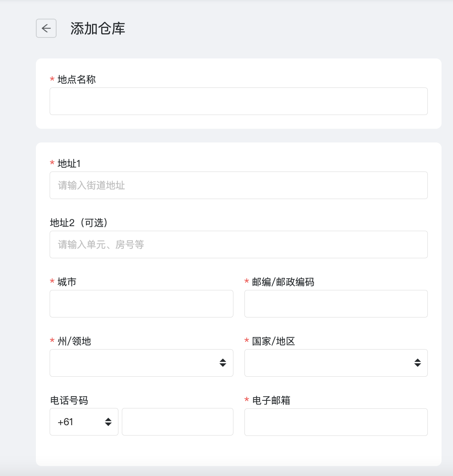Image resolution: width=453 pixels, height=476 pixels.
Task: Click the 国家/地区 label
Action: (x=273, y=341)
